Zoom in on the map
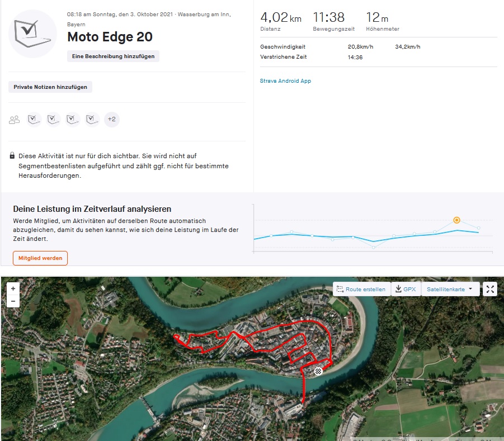The image size is (504, 441). tap(13, 288)
